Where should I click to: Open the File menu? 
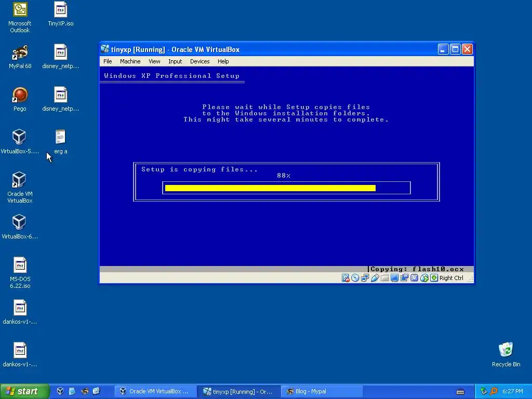108,61
